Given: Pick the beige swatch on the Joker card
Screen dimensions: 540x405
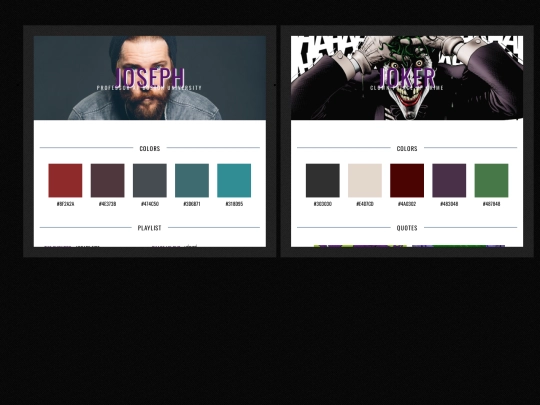Looking at the screenshot, I should 365,180.
